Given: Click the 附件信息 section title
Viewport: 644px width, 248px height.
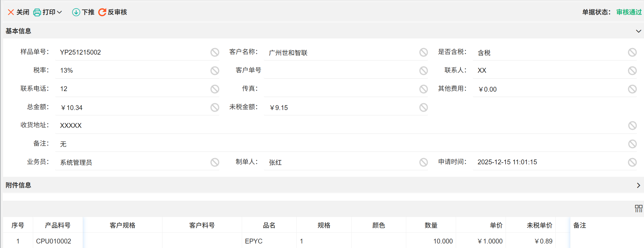Looking at the screenshot, I should click(x=18, y=185).
